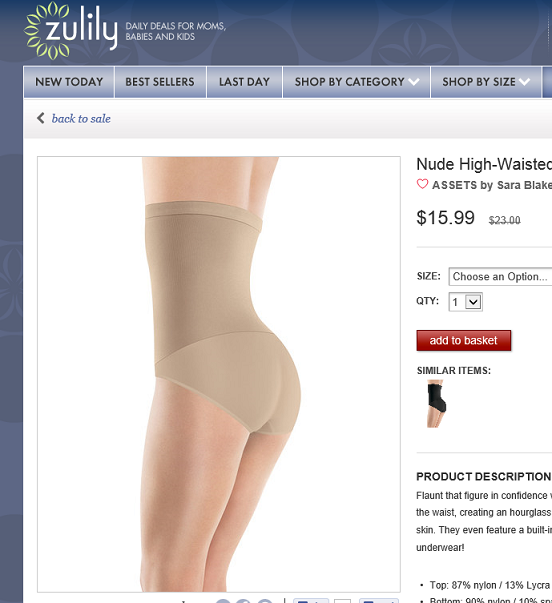Open the SIZE Choose an Option dropdown
552x603 pixels.
[x=500, y=277]
